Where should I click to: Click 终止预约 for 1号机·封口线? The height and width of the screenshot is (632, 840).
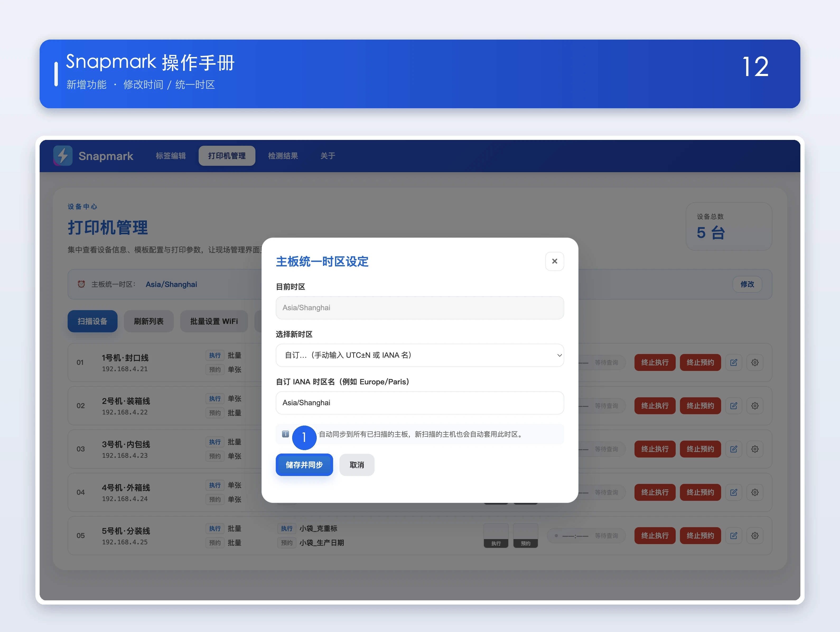(x=700, y=362)
